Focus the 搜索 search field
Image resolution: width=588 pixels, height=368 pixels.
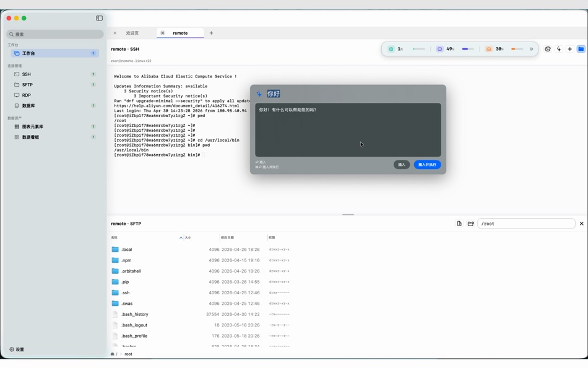(54, 34)
